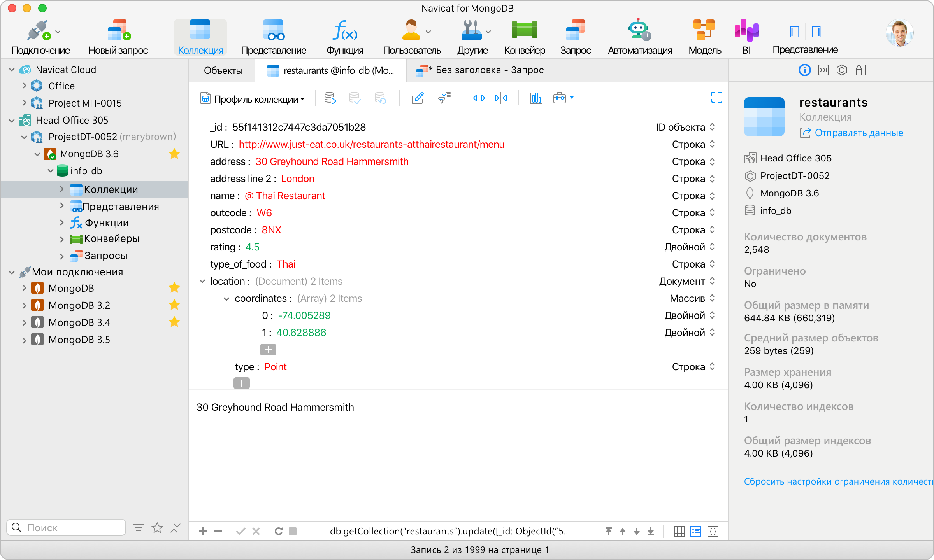The width and height of the screenshot is (934, 560).
Task: Click the full screen expand icon
Action: [716, 97]
